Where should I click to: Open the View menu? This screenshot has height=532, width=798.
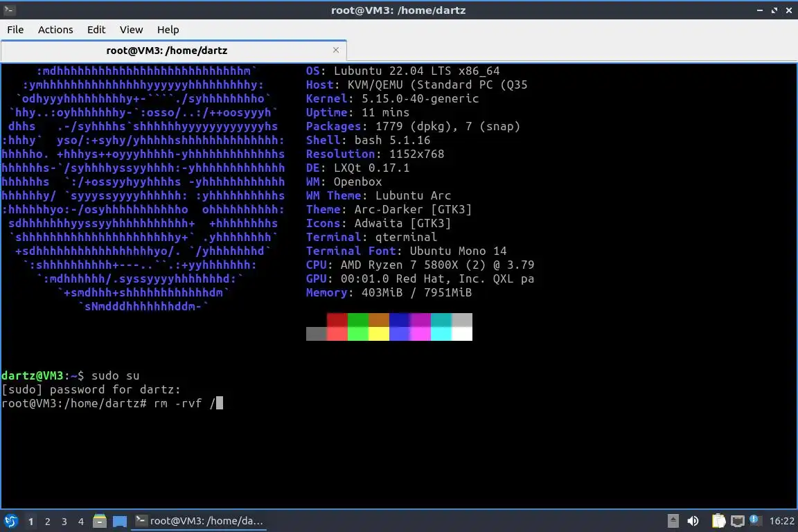pyautogui.click(x=132, y=30)
